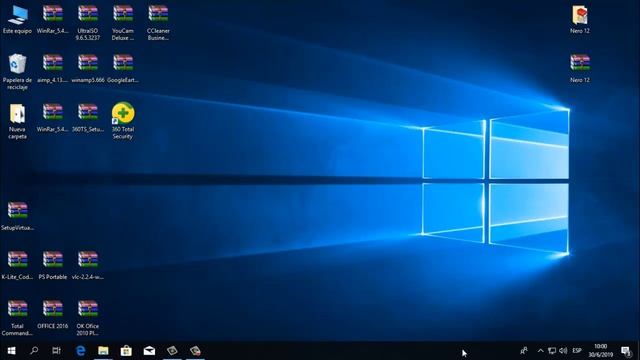Open Microsoft Store from the taskbar
The width and height of the screenshot is (640, 360).
(126, 351)
